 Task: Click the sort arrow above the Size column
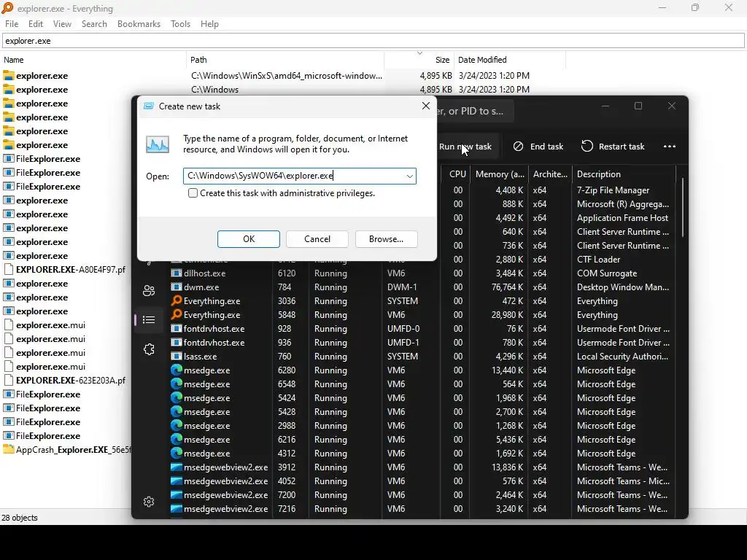click(x=419, y=52)
